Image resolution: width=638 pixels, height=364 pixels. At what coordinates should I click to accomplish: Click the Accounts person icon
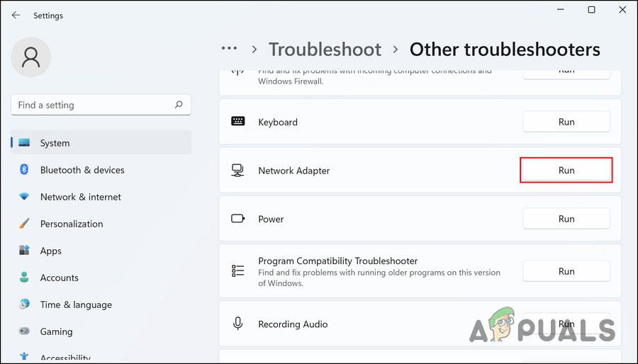24,278
